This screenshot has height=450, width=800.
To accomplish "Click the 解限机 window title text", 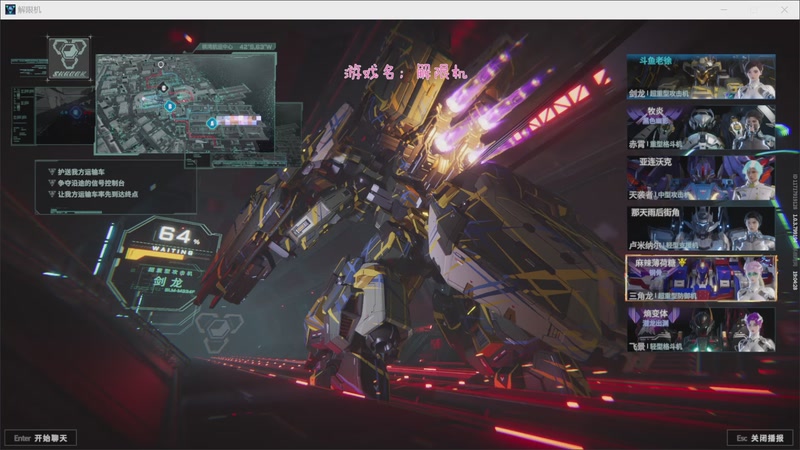I will [30, 10].
